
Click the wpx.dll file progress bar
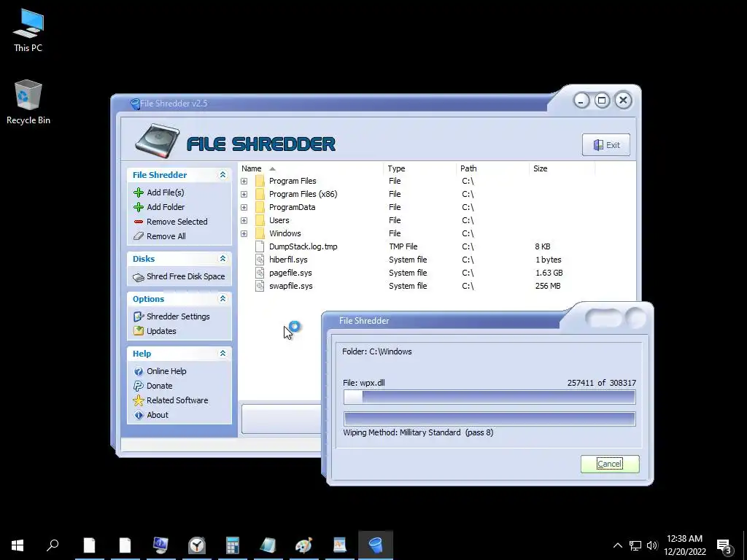(489, 397)
